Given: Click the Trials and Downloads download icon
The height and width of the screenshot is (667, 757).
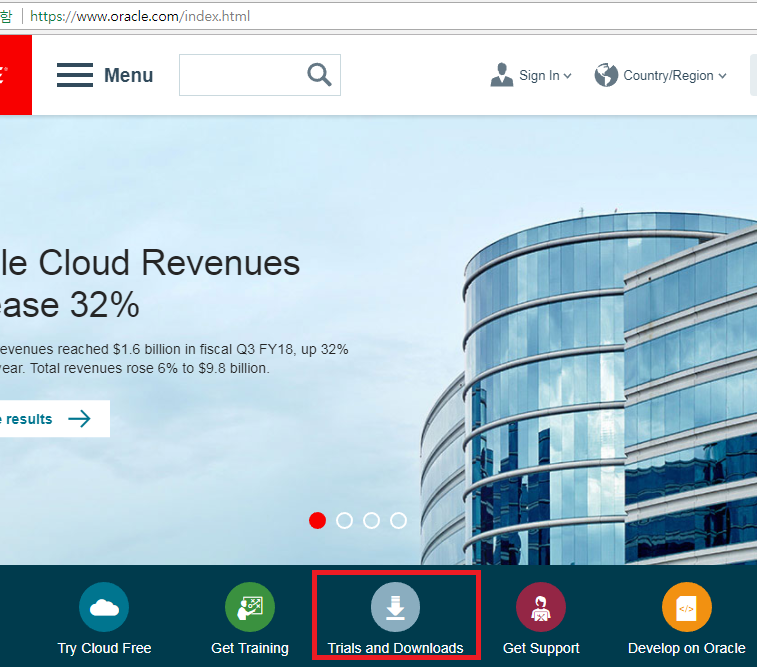Looking at the screenshot, I should (x=395, y=607).
